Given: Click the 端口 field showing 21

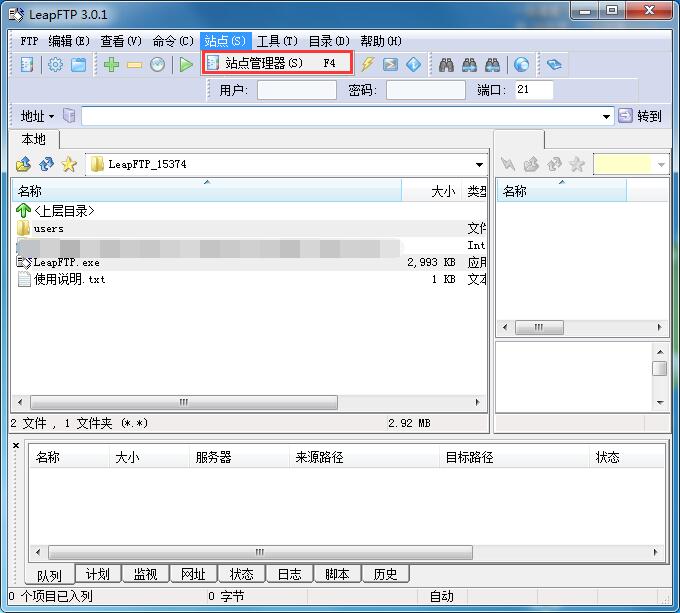Looking at the screenshot, I should [x=534, y=90].
